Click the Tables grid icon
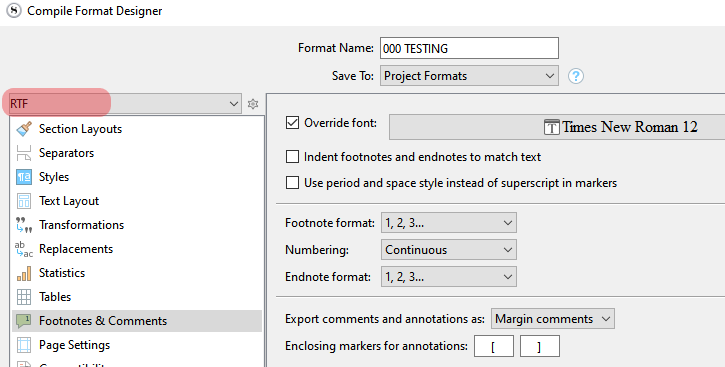Screen dimensions: 725x367 24,297
